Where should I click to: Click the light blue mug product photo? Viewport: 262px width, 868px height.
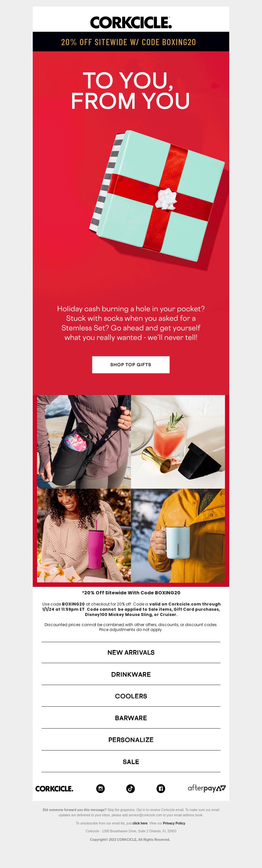click(x=178, y=535)
